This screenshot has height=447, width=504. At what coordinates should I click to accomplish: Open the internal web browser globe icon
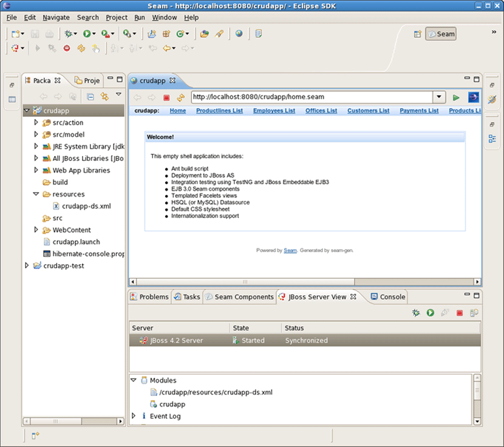(x=239, y=34)
